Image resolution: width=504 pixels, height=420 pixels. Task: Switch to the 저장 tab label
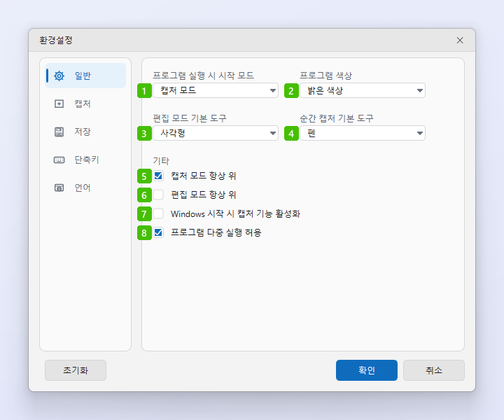83,132
